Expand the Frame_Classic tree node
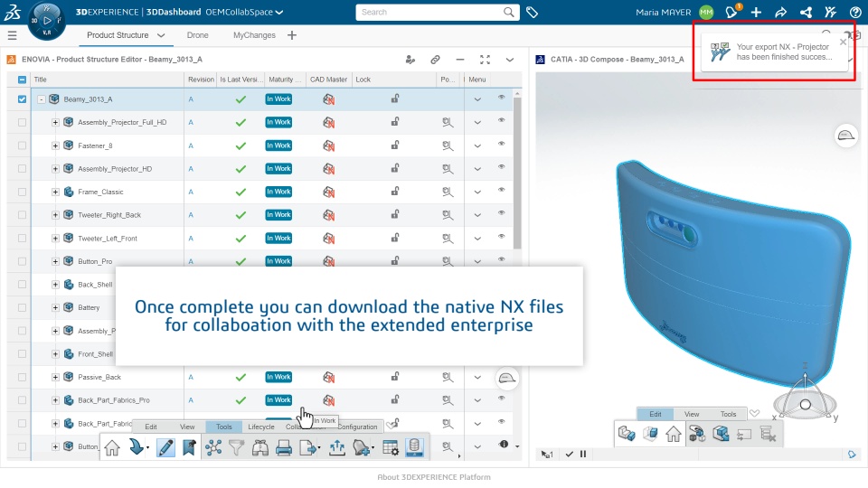 pyautogui.click(x=55, y=192)
